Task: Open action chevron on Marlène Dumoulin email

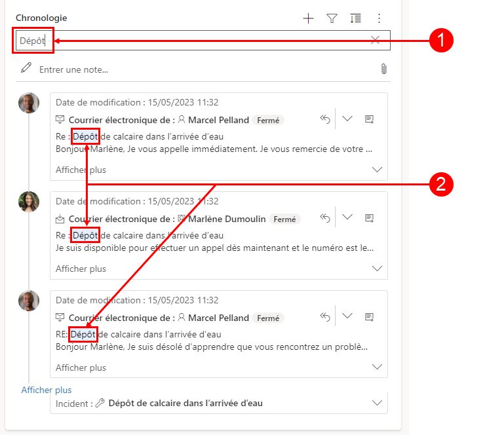Action: [x=347, y=217]
